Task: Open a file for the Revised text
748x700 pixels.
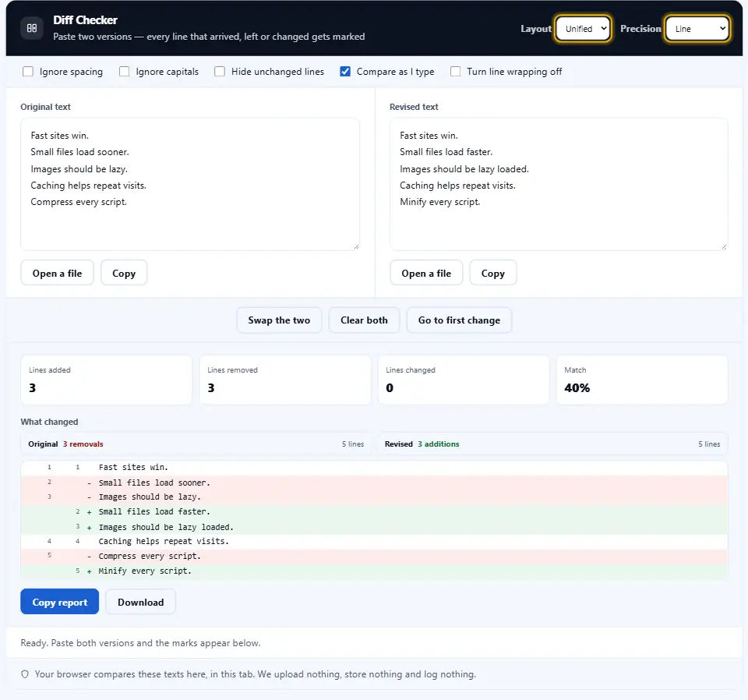Action: (x=426, y=273)
